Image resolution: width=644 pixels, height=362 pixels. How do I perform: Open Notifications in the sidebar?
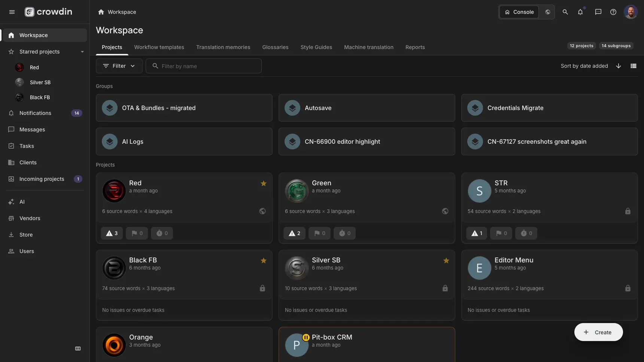coord(44,113)
